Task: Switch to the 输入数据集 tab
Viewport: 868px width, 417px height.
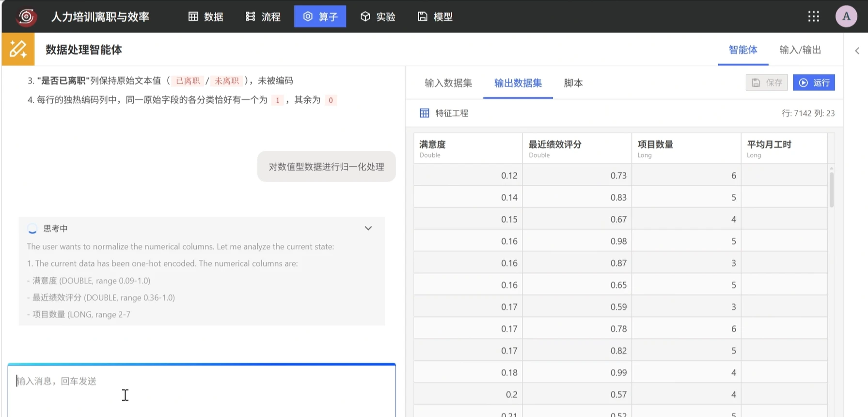Action: [x=448, y=83]
